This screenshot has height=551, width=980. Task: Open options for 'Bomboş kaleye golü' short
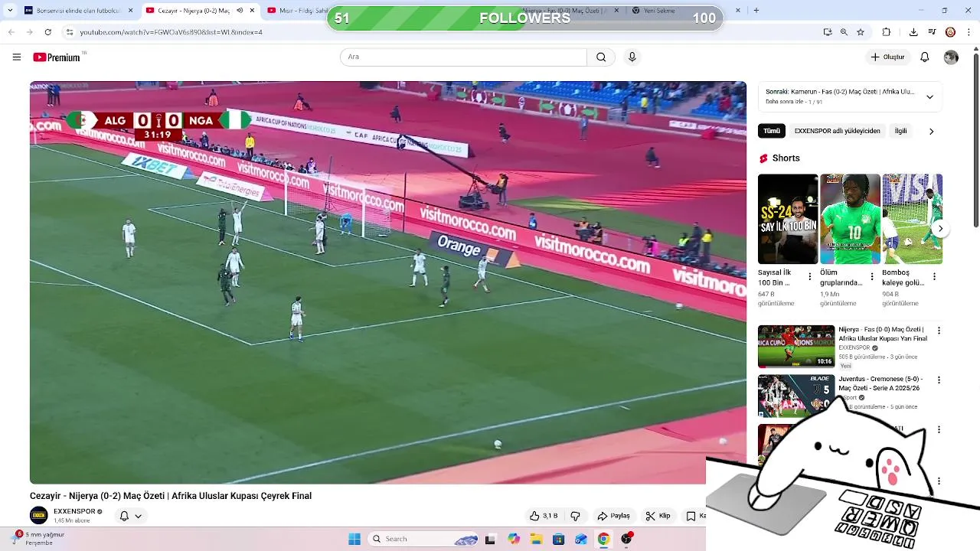pyautogui.click(x=934, y=276)
